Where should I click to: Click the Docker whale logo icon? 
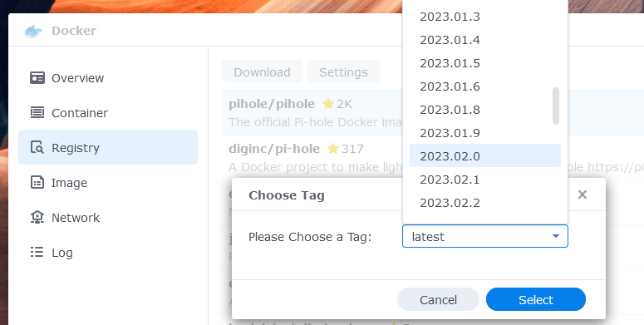pos(33,31)
